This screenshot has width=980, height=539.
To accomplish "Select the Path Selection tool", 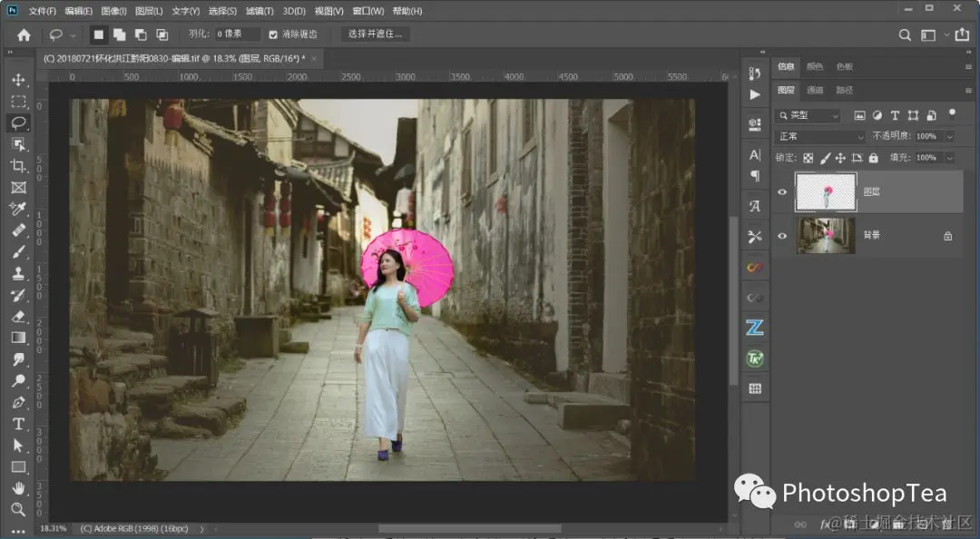I will (x=18, y=446).
